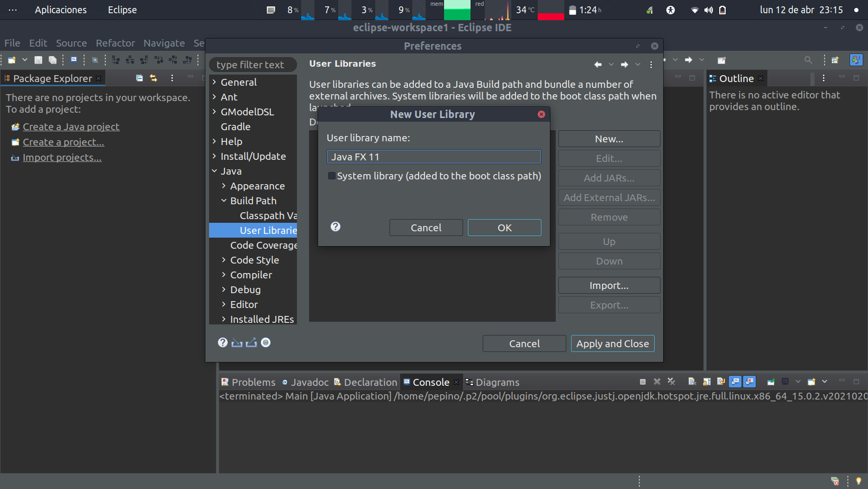
Task: Click the Oomph preference recorder icon
Action: [266, 342]
